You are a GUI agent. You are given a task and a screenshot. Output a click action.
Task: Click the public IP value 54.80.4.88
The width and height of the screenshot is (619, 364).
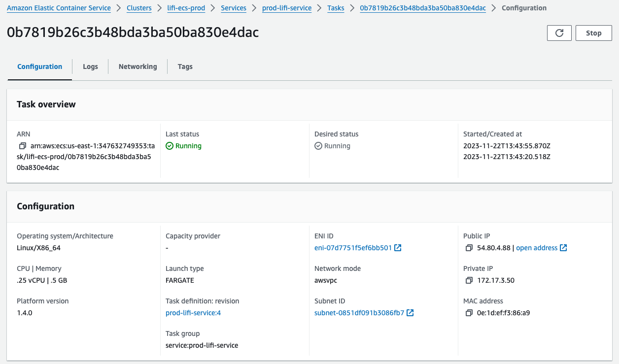coord(494,248)
